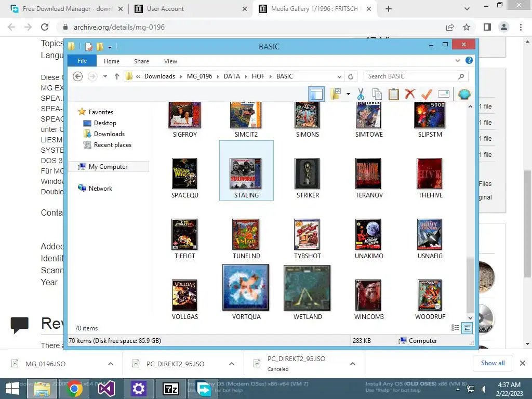The width and height of the screenshot is (532, 399).
Task: Switch to Free Download Manager Chrome tab
Action: click(66, 9)
